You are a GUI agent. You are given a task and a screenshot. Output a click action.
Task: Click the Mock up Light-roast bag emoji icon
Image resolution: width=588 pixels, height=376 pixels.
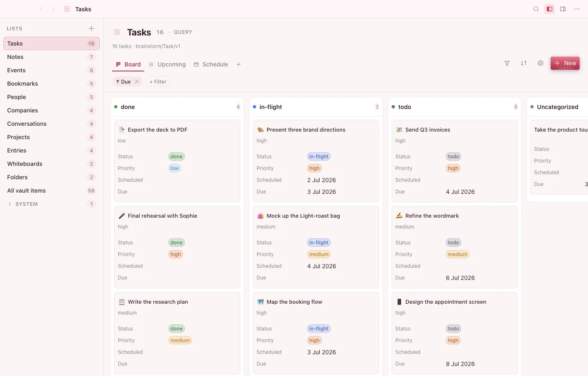click(260, 216)
